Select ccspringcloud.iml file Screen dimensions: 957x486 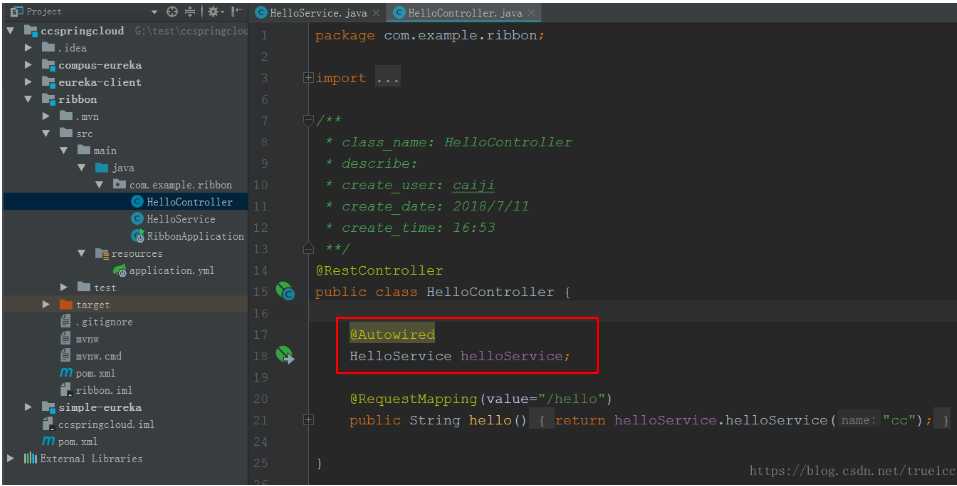[106, 424]
